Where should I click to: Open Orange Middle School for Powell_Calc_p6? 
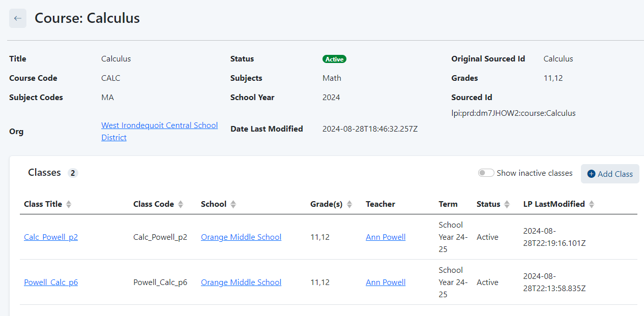click(x=241, y=282)
